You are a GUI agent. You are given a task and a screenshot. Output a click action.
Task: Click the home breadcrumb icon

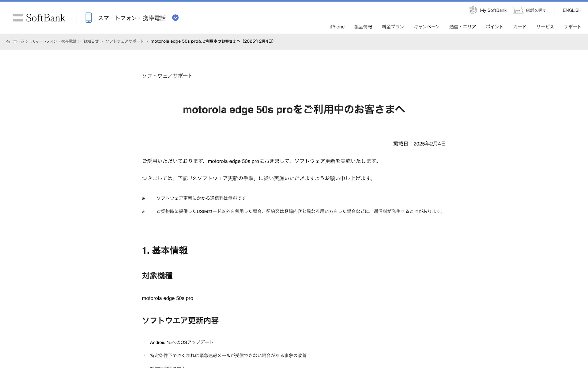[x=8, y=41]
